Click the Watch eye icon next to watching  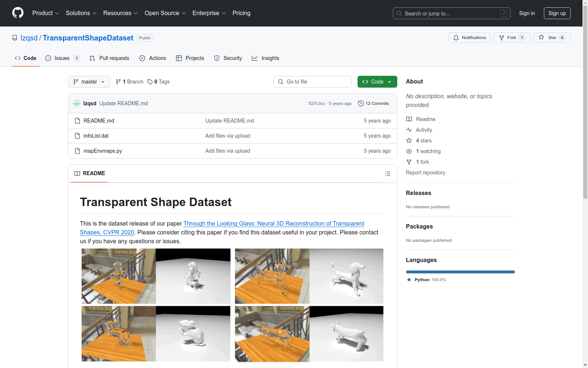409,151
